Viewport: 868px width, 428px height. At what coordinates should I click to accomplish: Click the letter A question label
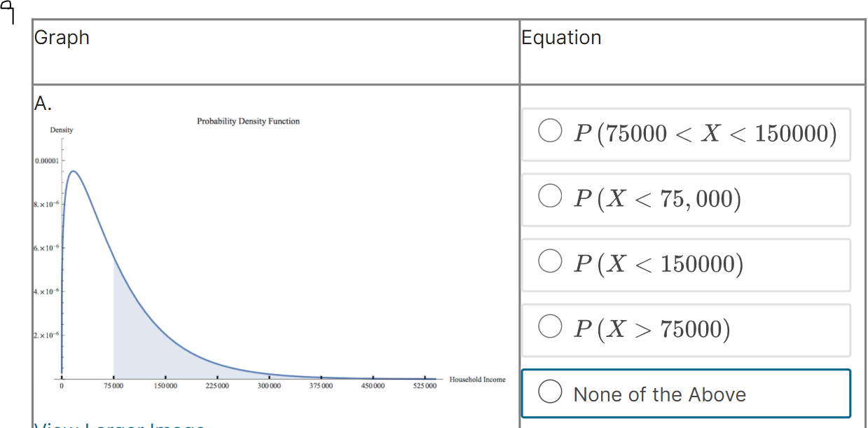click(x=40, y=104)
